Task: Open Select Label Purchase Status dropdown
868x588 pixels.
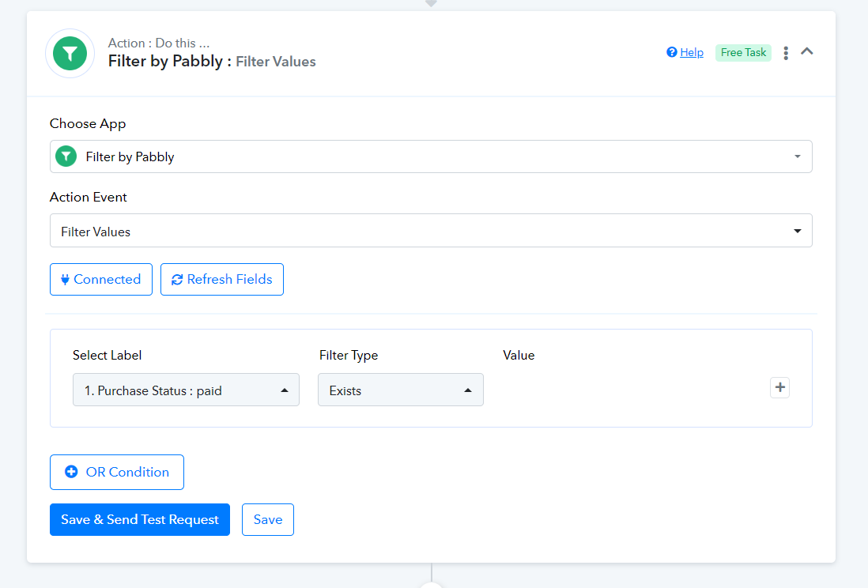Action: (186, 390)
